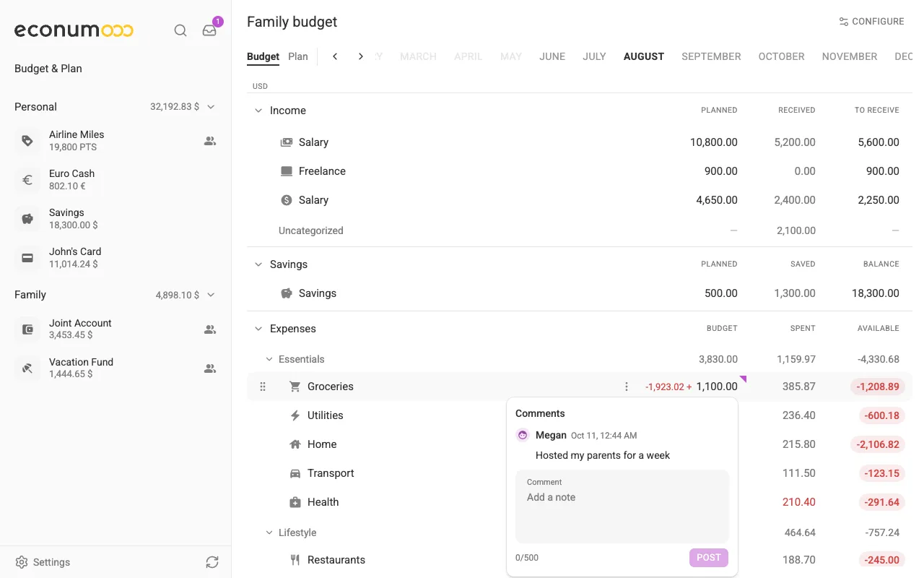924x578 pixels.
Task: Collapse the Personal accounts group
Action: click(211, 107)
